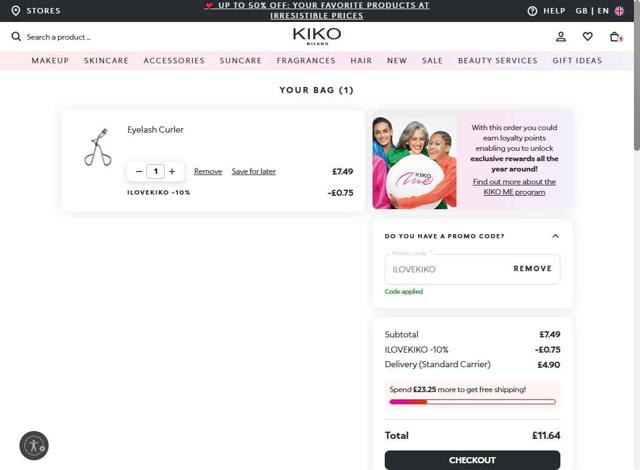This screenshot has width=640, height=470.
Task: Open the Fragrances menu
Action: [x=306, y=60]
